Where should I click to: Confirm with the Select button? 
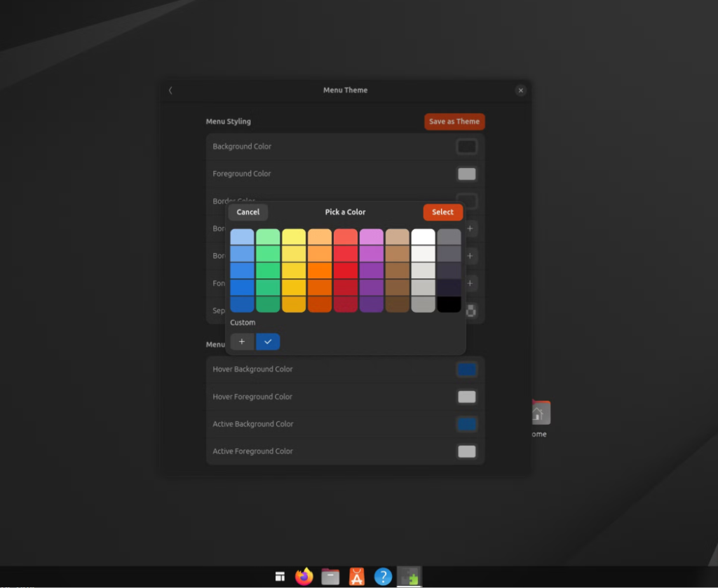[442, 212]
